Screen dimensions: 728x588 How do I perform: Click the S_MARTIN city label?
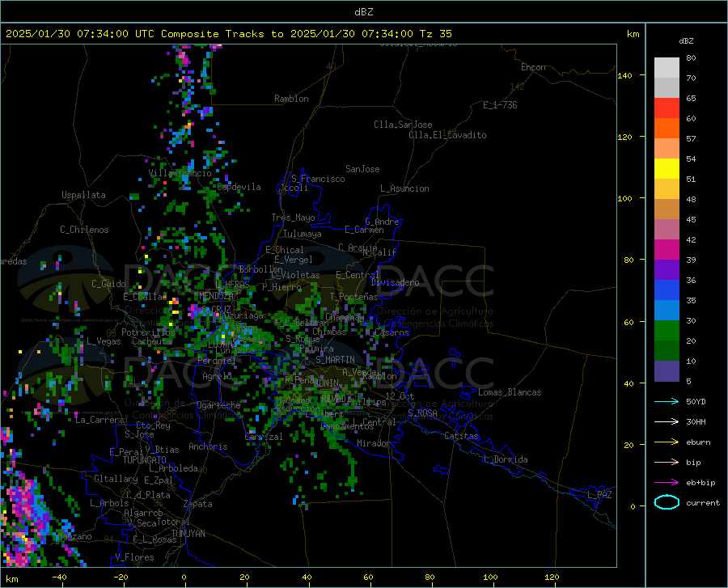click(335, 360)
